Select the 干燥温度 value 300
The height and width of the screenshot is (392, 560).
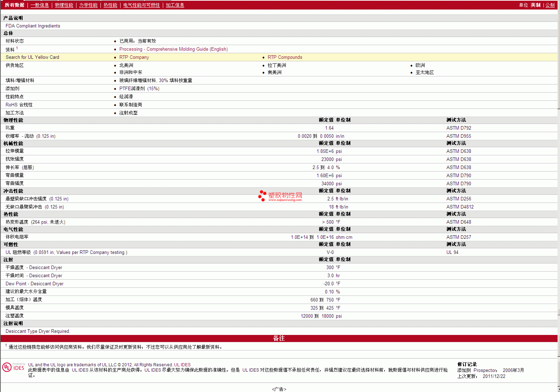coord(330,268)
